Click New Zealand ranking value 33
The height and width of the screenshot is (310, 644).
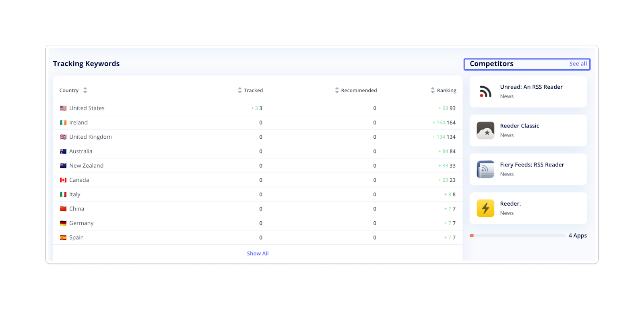[452, 166]
